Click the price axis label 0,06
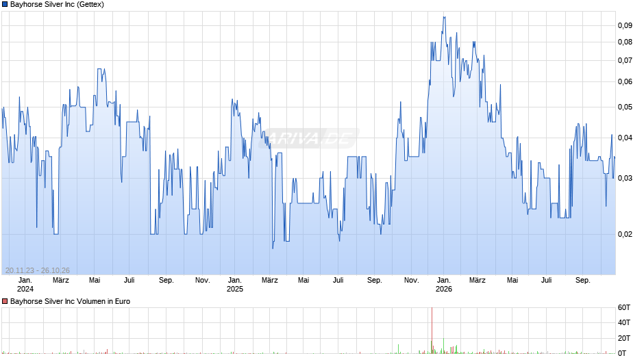Image resolution: width=644 pixels, height=360 pixels. point(625,81)
